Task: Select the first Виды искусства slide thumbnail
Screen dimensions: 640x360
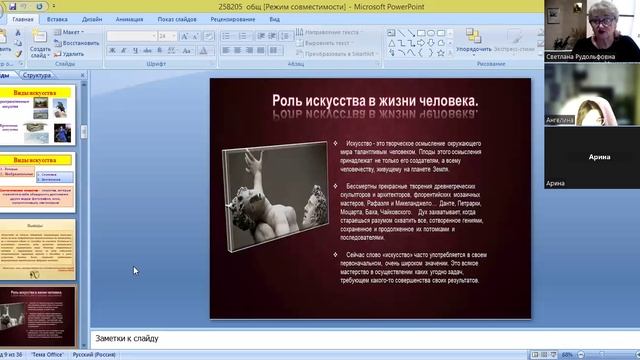Action: pyautogui.click(x=38, y=115)
